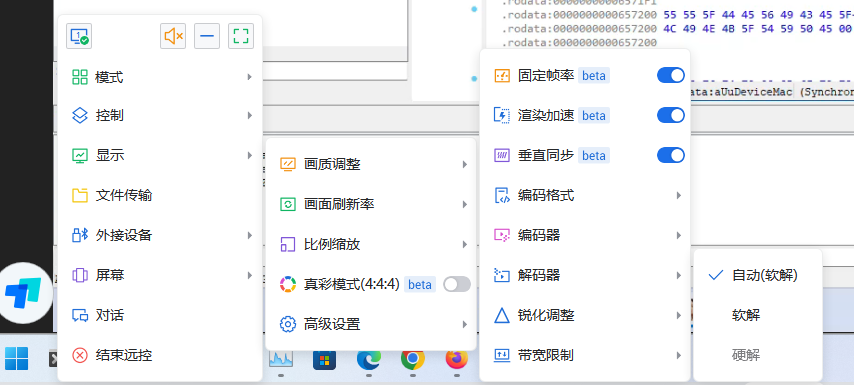Click the monitor chart icon beside 显示
This screenshot has width=854, height=385.
click(80, 155)
